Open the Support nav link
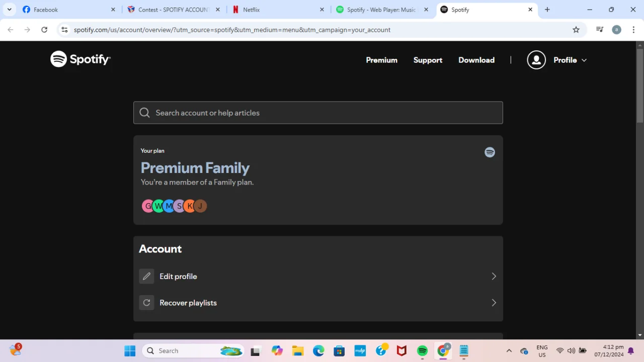Viewport: 644px width, 362px height. point(428,60)
